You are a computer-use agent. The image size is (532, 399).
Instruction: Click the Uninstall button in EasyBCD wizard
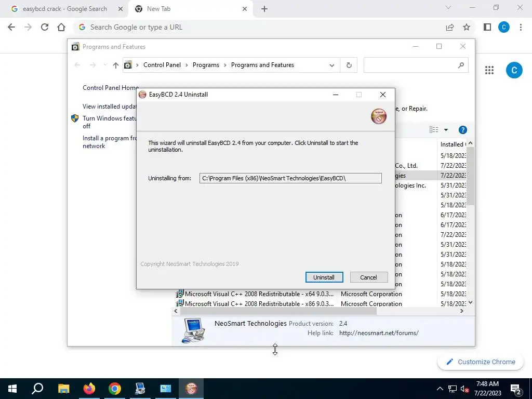tap(324, 277)
